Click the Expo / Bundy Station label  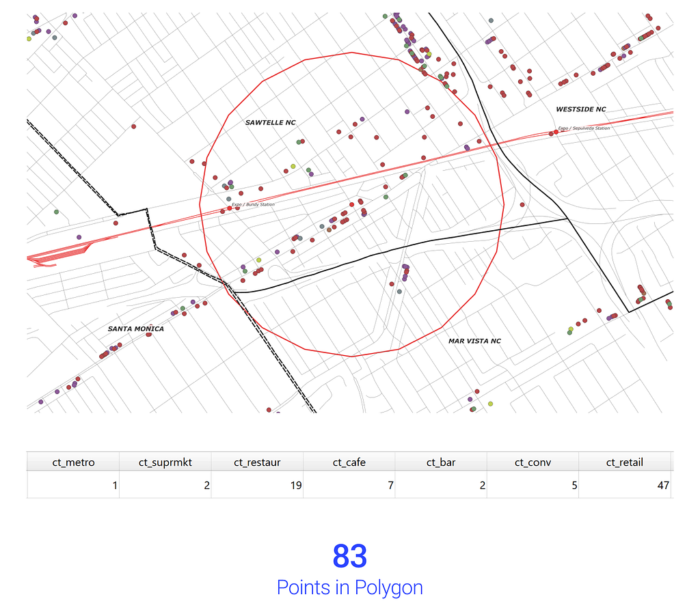click(x=253, y=204)
